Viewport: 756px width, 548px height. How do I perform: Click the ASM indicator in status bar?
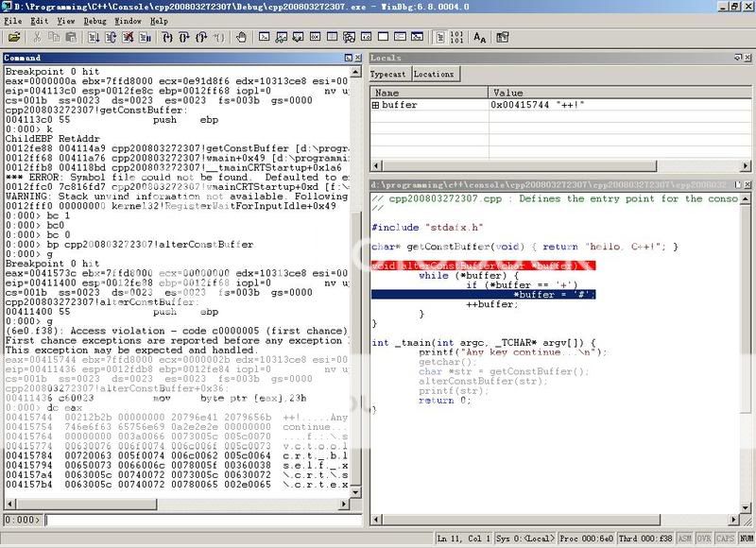pyautogui.click(x=683, y=539)
